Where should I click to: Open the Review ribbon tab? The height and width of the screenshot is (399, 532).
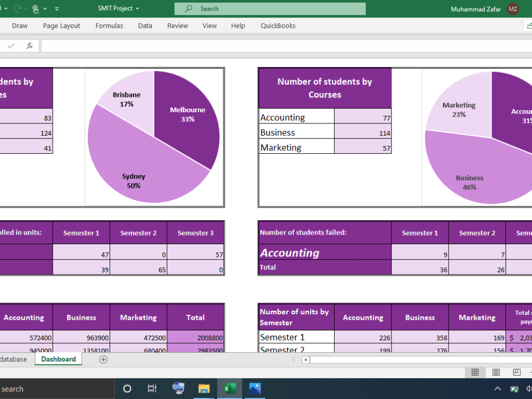(x=178, y=26)
